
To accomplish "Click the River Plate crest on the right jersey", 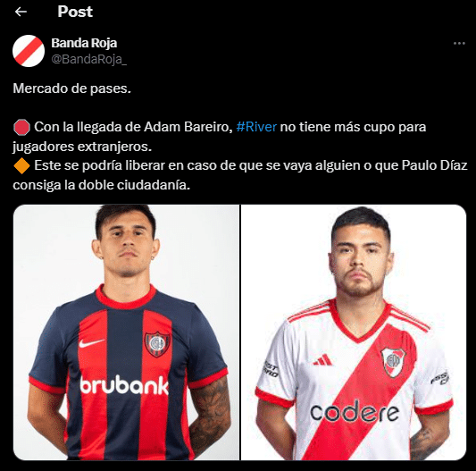I will 393,362.
